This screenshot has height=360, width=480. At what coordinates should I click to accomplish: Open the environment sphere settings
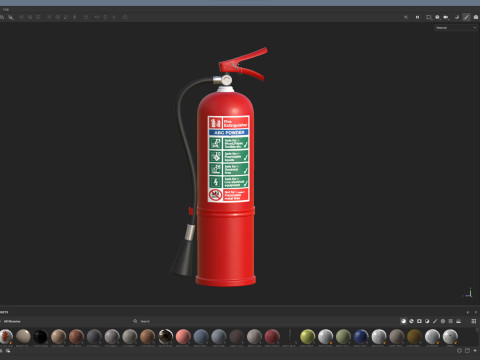pos(437,17)
